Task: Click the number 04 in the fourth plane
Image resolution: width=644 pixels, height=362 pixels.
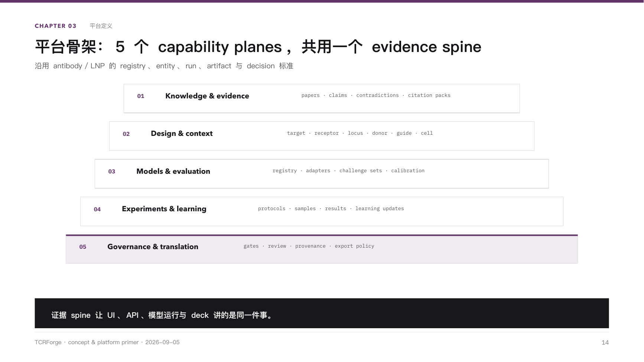Action: pyautogui.click(x=97, y=209)
